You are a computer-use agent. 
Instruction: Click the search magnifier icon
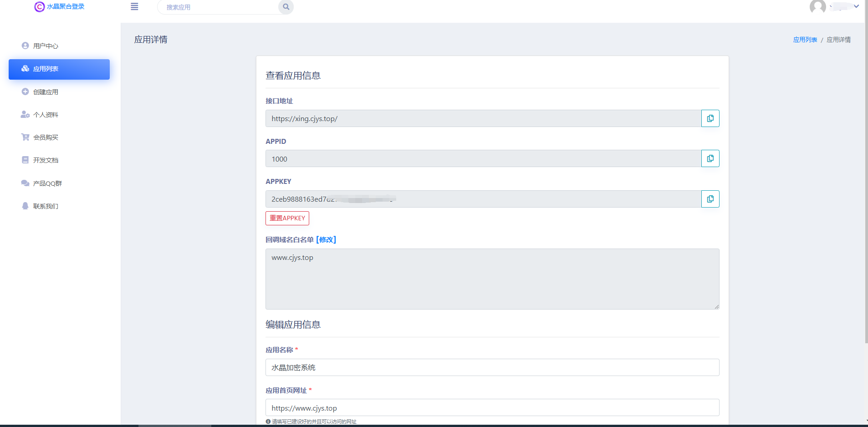click(286, 7)
